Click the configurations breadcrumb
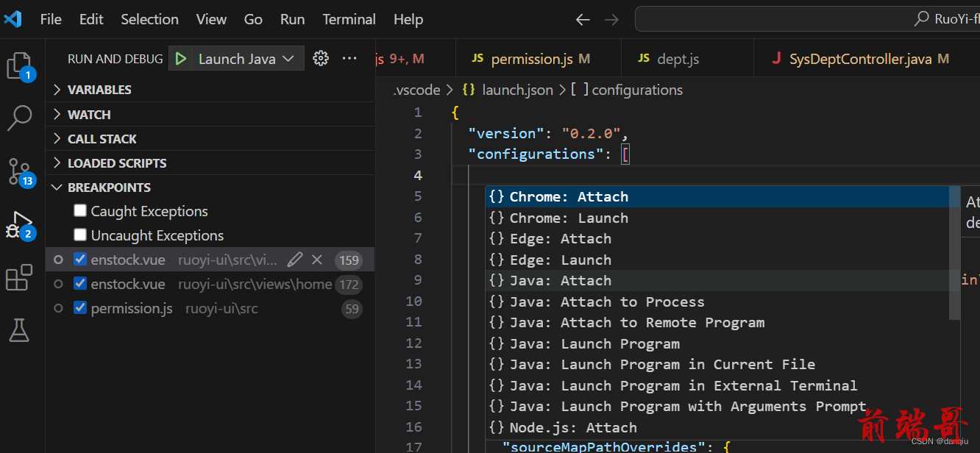The width and height of the screenshot is (980, 453). pyautogui.click(x=637, y=90)
